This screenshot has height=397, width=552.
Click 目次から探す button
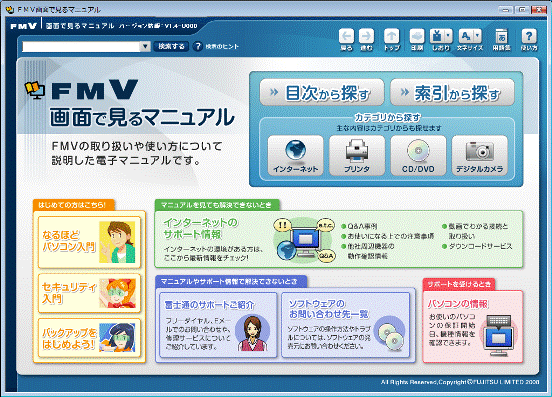[x=322, y=92]
